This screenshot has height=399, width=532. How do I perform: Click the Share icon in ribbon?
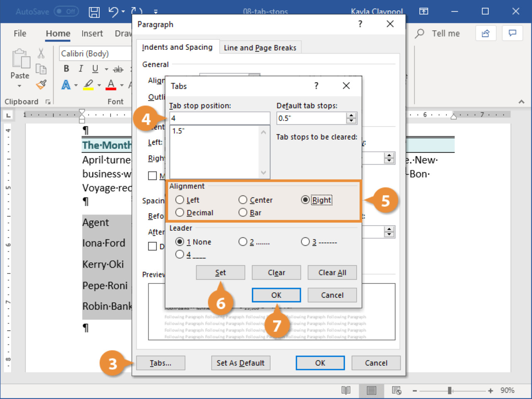[x=485, y=34]
